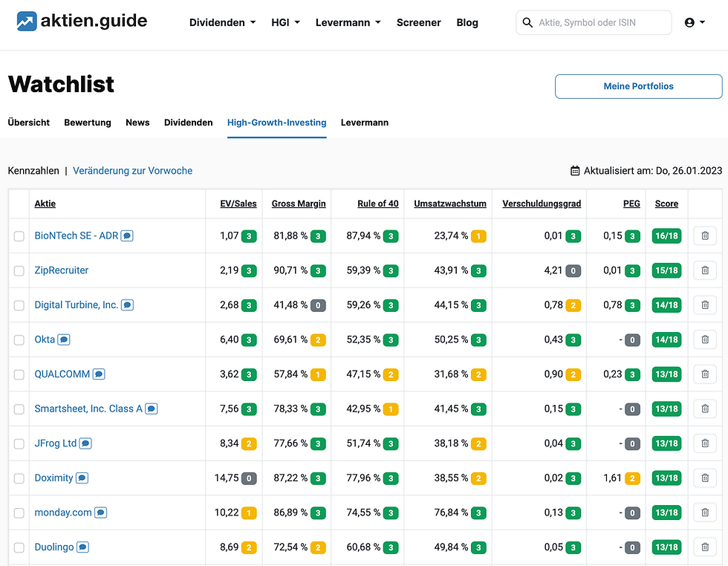This screenshot has height=566, width=728.
Task: Open the user account icon menu
Action: 695,22
